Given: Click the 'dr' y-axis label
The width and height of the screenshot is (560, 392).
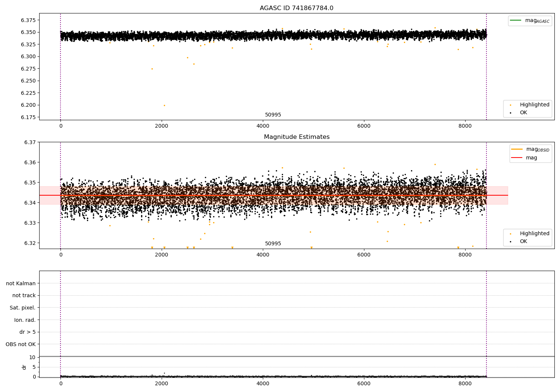Looking at the screenshot, I should point(24,367).
